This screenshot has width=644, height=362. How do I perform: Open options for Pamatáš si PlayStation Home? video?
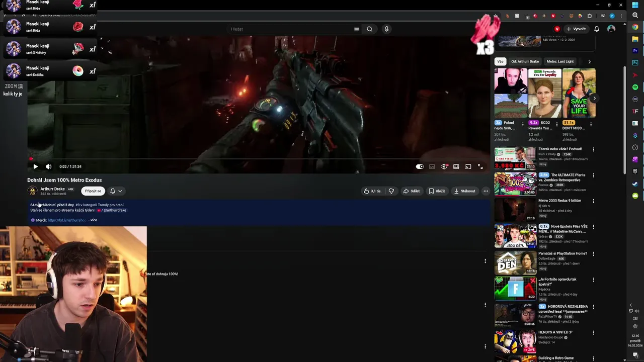pyautogui.click(x=593, y=254)
